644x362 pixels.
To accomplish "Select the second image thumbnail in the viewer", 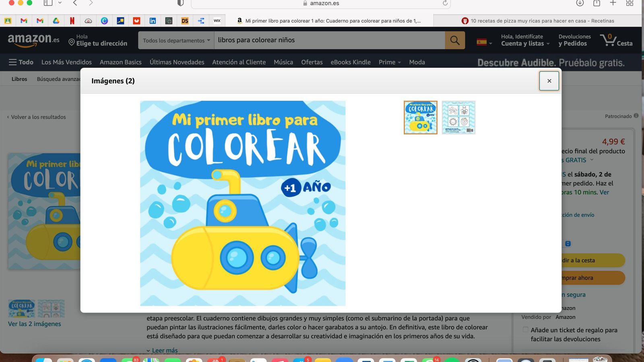I will point(458,117).
